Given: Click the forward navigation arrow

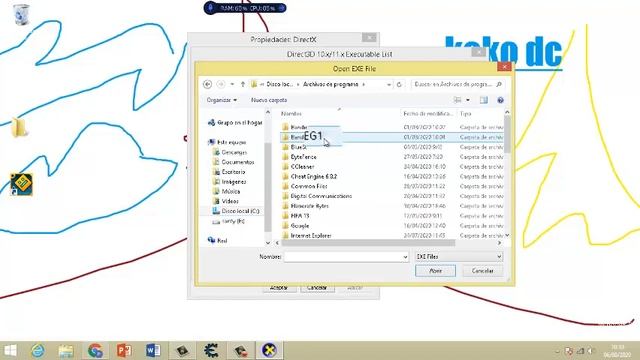Looking at the screenshot, I should 221,84.
